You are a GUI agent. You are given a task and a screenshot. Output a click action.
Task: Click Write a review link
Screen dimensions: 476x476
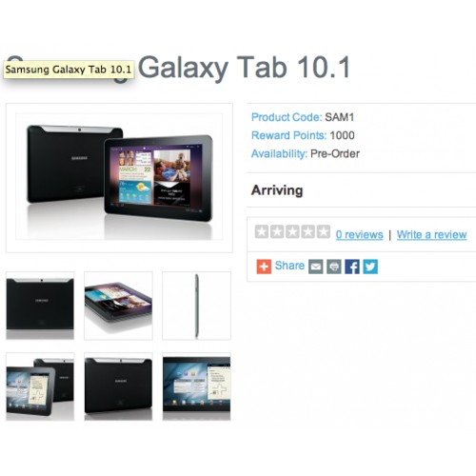coord(431,234)
